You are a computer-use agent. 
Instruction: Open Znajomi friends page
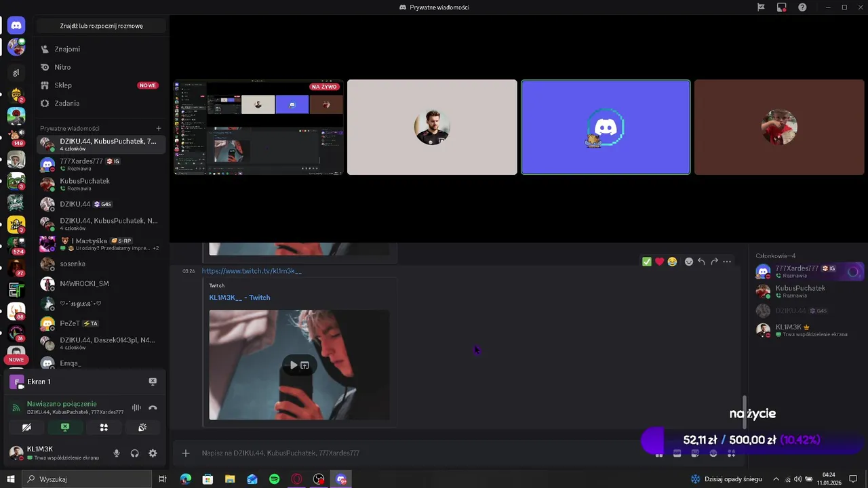click(102, 49)
